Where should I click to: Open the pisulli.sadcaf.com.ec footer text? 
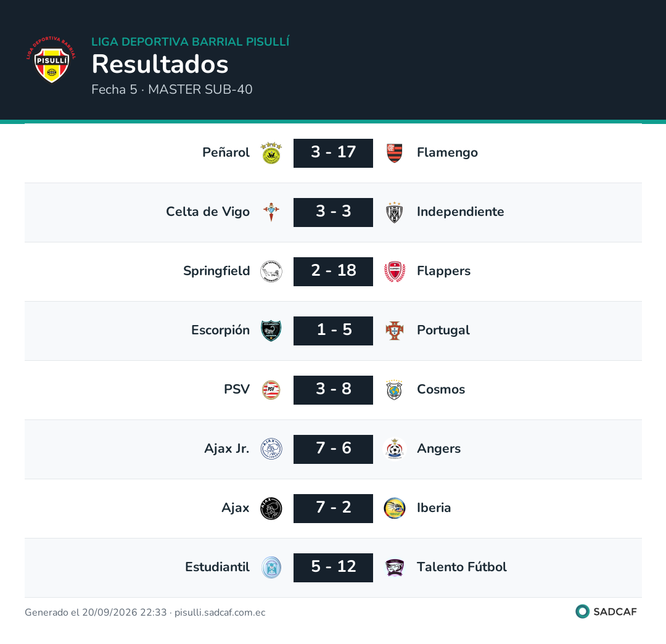tap(220, 612)
